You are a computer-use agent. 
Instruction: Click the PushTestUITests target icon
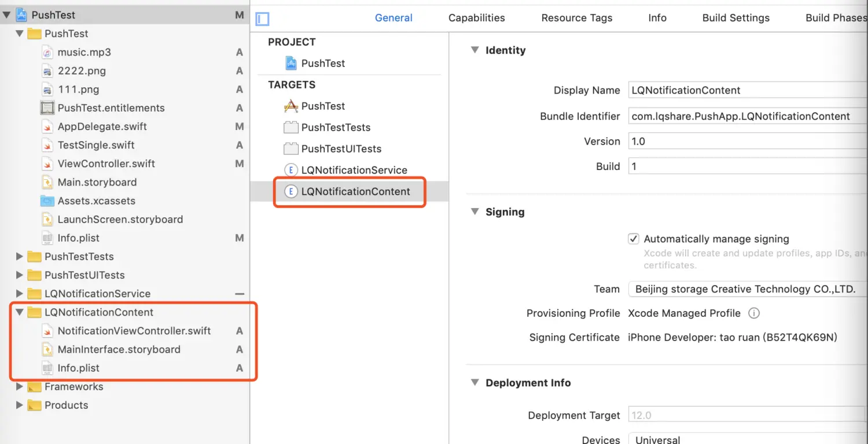click(290, 149)
